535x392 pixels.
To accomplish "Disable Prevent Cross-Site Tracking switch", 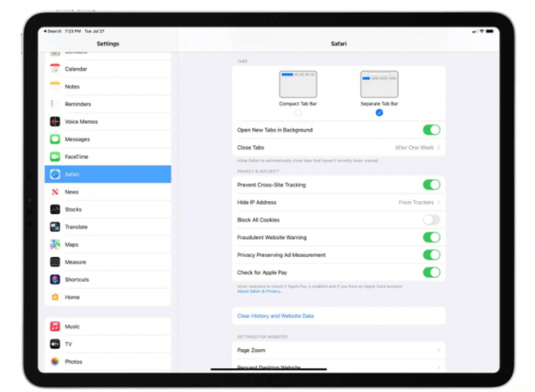I will tap(431, 185).
